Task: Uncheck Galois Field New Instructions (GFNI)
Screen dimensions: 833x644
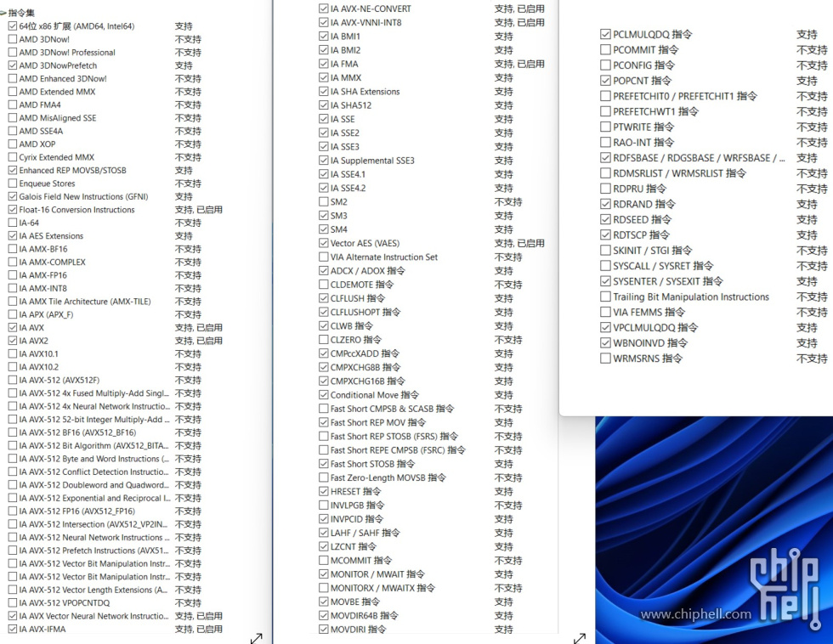Action: click(x=13, y=196)
